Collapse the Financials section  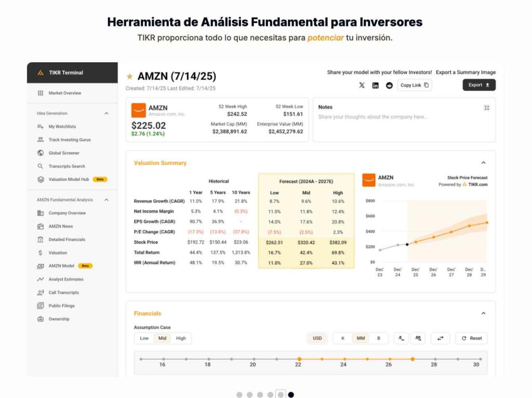pos(484,313)
